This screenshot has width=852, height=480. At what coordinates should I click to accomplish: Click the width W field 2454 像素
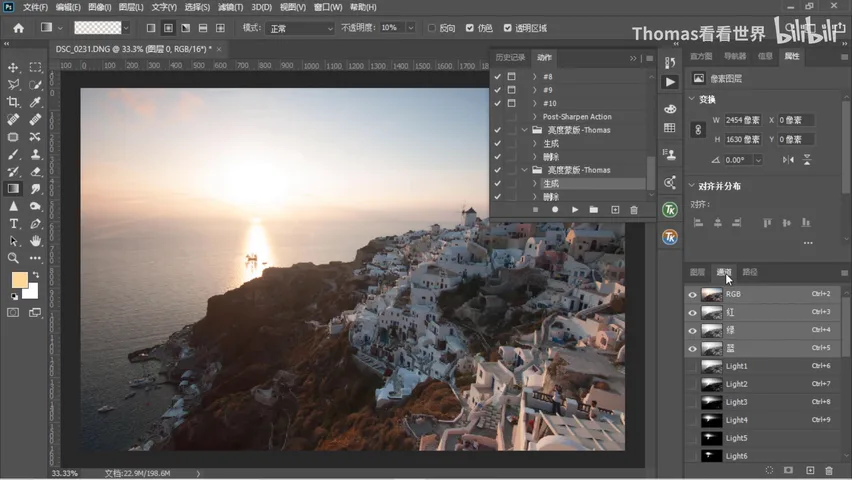click(x=743, y=120)
